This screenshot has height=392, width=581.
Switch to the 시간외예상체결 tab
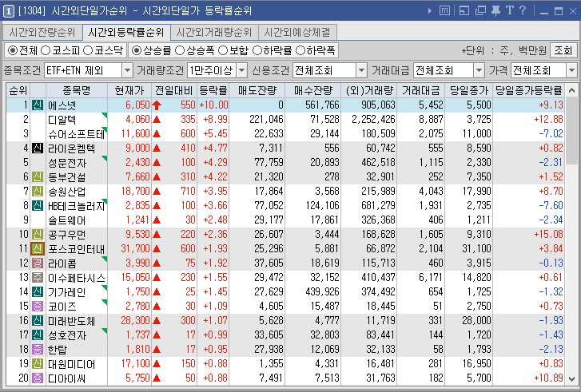click(x=297, y=33)
